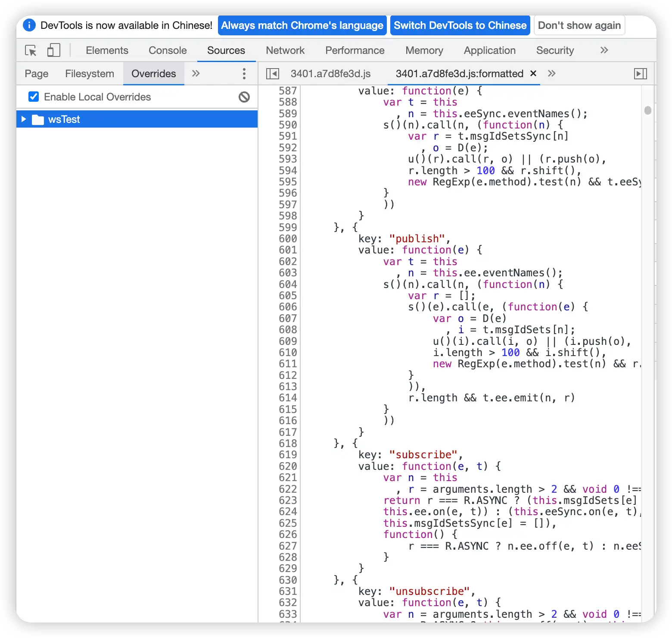Select the wsTest folder icon
The height and width of the screenshot is (638, 672).
(x=38, y=119)
